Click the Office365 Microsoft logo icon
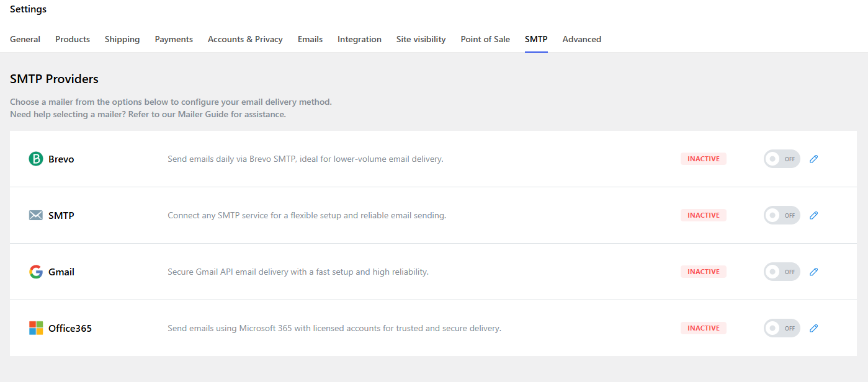The height and width of the screenshot is (382, 868). click(x=36, y=328)
